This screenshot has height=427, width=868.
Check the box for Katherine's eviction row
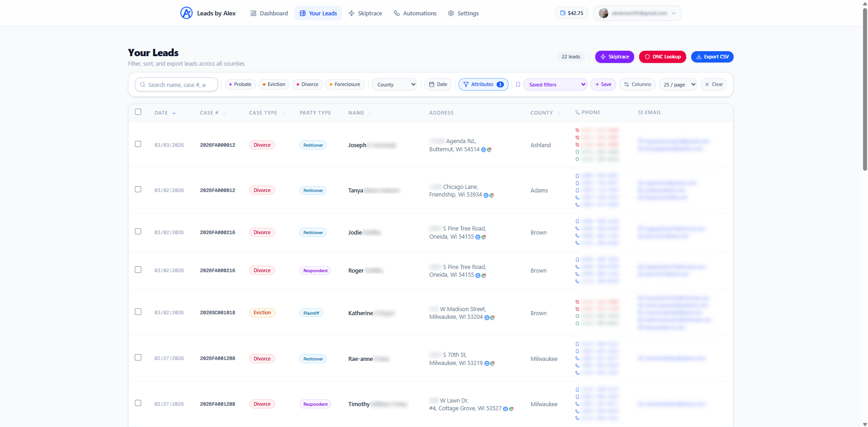[x=138, y=312]
